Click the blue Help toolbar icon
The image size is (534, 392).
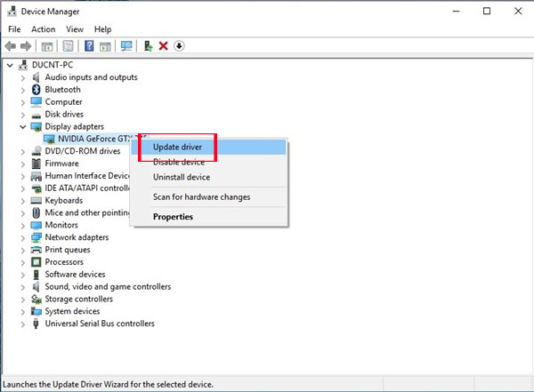pos(89,46)
